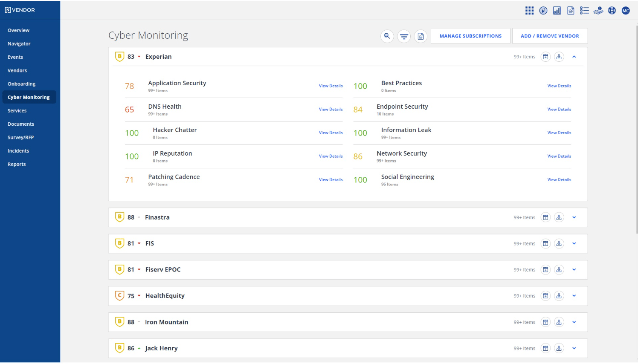Select Incidents in the sidebar
Viewport: 638px width, 364px height.
(x=18, y=151)
